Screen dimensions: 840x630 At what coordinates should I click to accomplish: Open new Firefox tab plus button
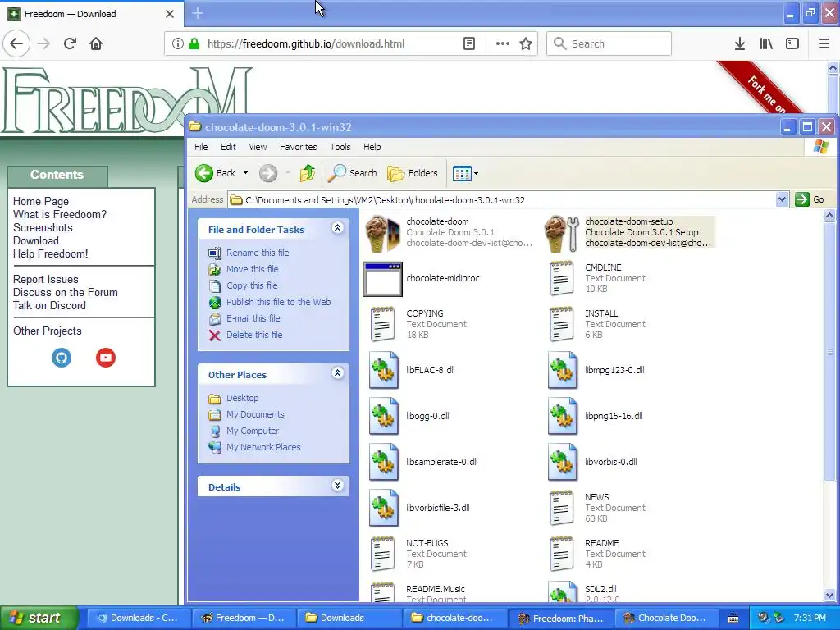[x=198, y=13]
